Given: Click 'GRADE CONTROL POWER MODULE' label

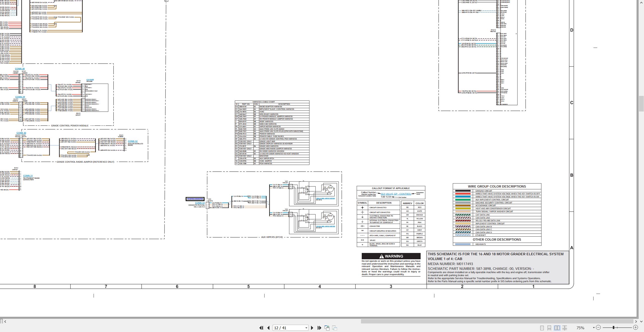Looking at the screenshot, I should click(x=70, y=126).
